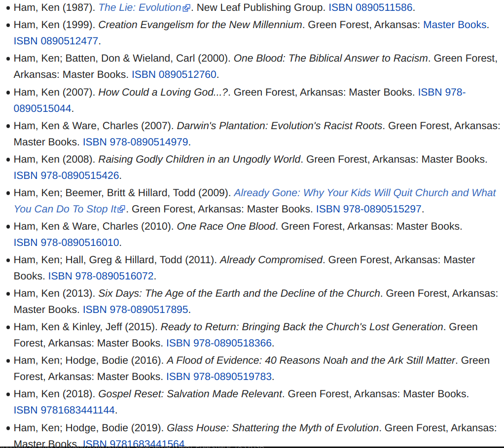Open ISBN 978-0890516010 link

66,242
